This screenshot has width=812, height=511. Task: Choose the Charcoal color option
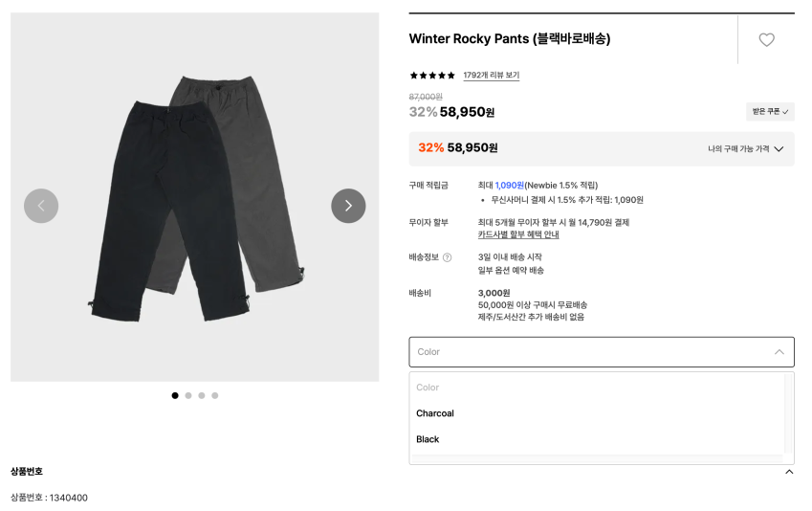tap(435, 413)
